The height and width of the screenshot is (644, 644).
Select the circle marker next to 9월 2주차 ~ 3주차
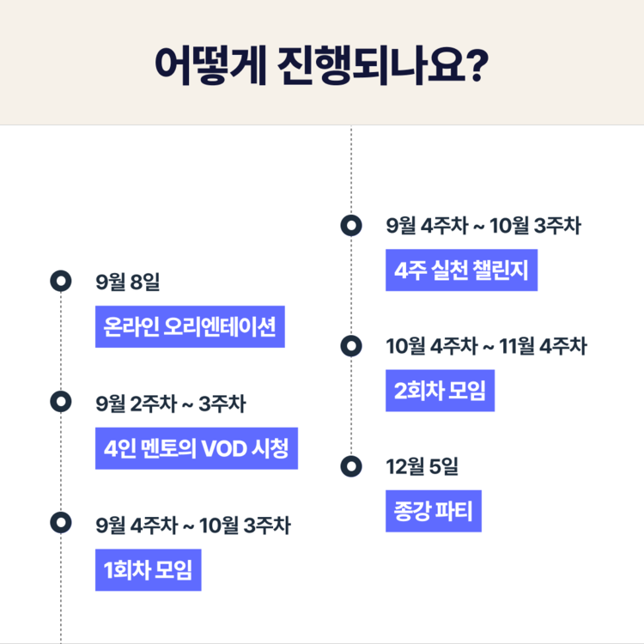(60, 401)
